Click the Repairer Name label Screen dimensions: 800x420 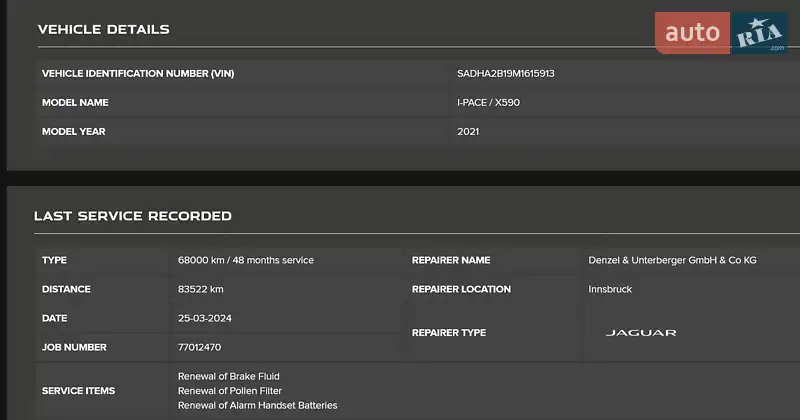click(451, 261)
